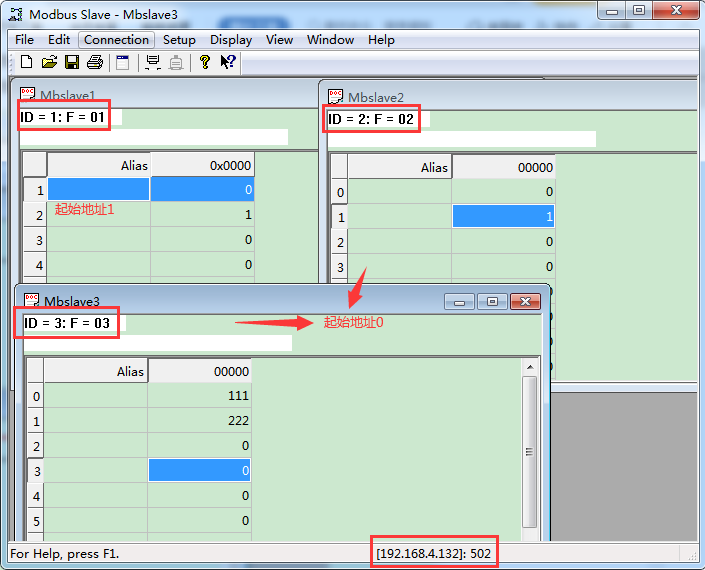Screen dimensions: 705x570
Task: Select value 111 in Mbslave3 row 0
Action: [199, 396]
